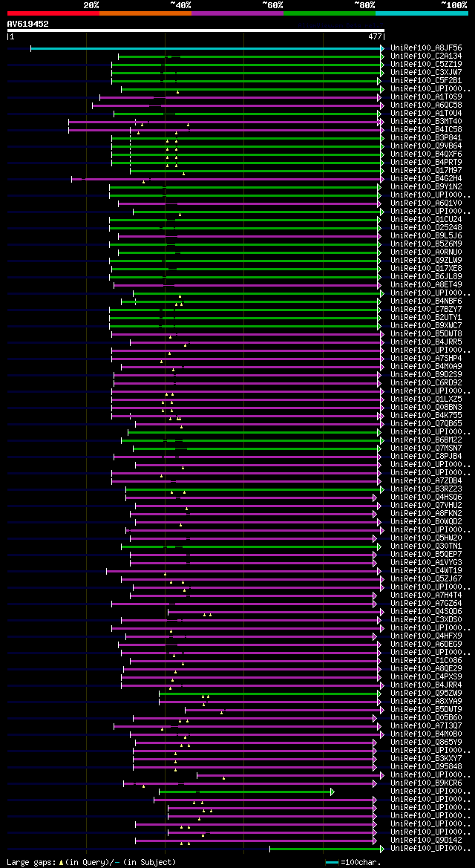Viewport: 475px width, 868px height.
Task: Click the UniRef100_B4M0A9 label
Action: click(426, 367)
